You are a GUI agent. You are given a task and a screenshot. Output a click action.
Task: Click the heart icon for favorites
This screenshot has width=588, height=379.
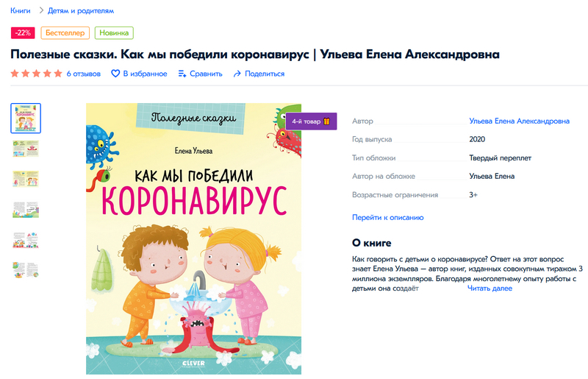coord(115,74)
